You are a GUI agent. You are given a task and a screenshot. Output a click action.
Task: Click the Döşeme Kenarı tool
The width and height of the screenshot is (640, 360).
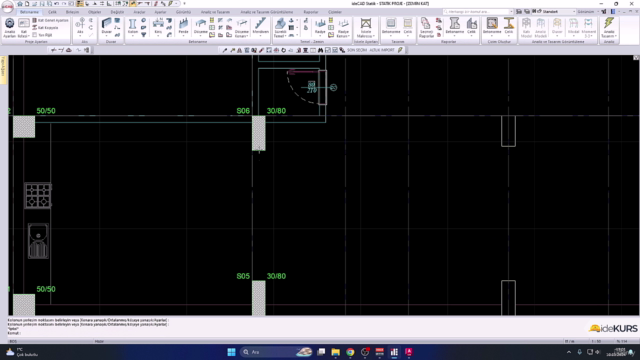[x=242, y=28]
